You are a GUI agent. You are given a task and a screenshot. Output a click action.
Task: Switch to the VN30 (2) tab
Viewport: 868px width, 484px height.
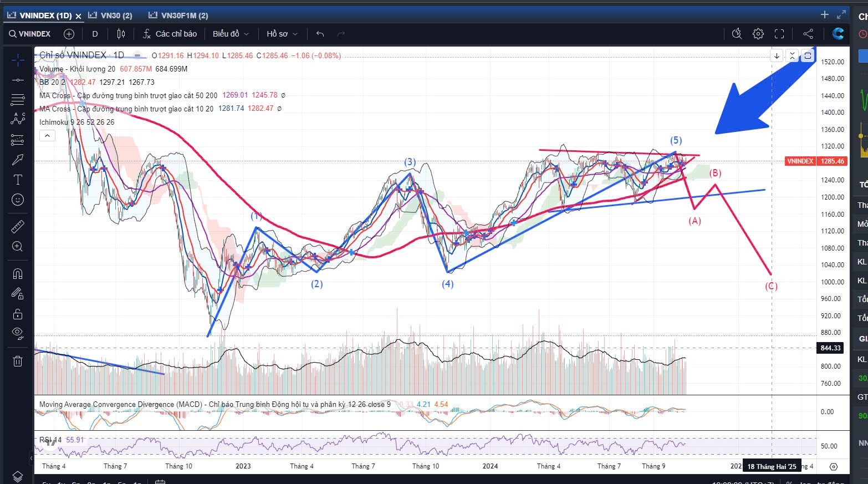pyautogui.click(x=111, y=16)
